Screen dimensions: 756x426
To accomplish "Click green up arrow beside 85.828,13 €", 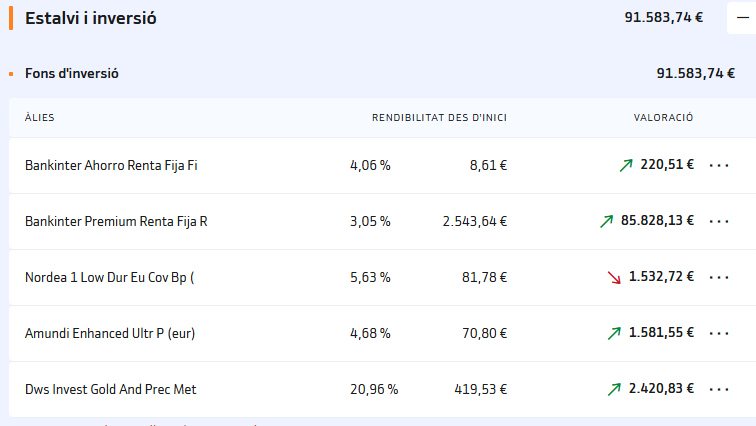I will click(607, 221).
